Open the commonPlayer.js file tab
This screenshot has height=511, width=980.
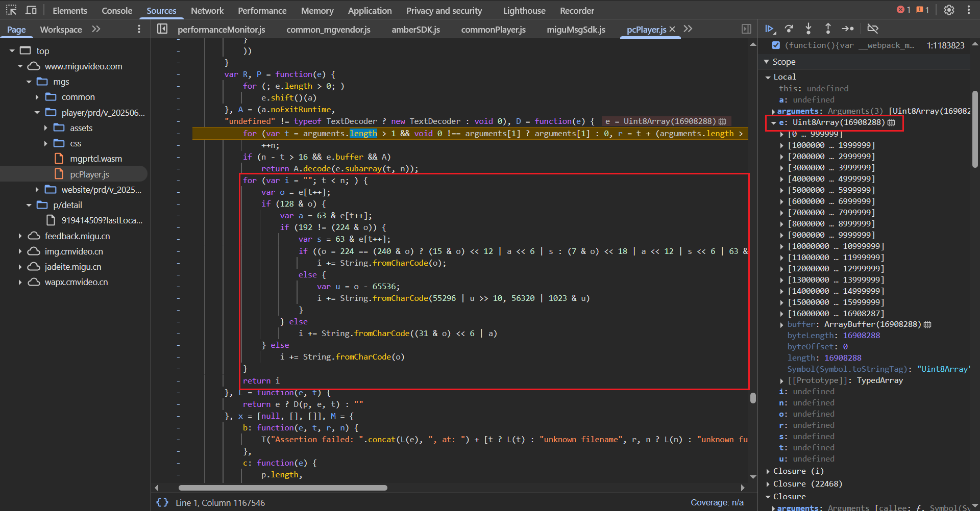pos(493,30)
